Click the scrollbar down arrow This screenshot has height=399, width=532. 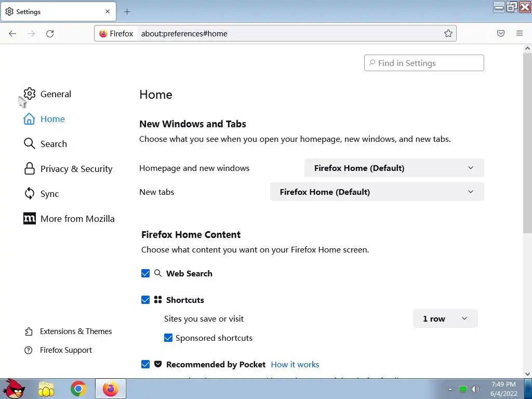[x=527, y=374]
